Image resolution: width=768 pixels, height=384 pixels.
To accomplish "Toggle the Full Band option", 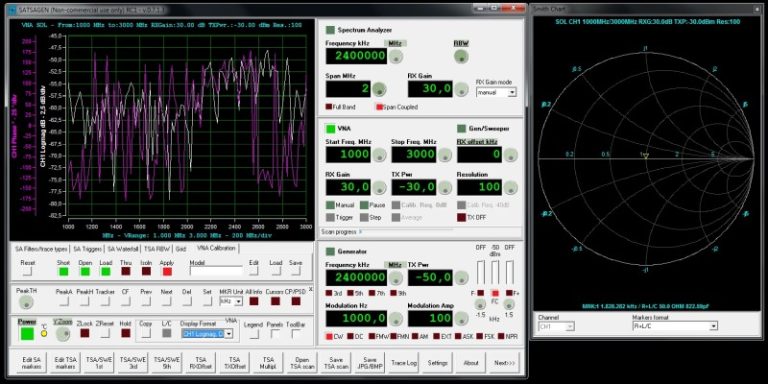I will (329, 107).
